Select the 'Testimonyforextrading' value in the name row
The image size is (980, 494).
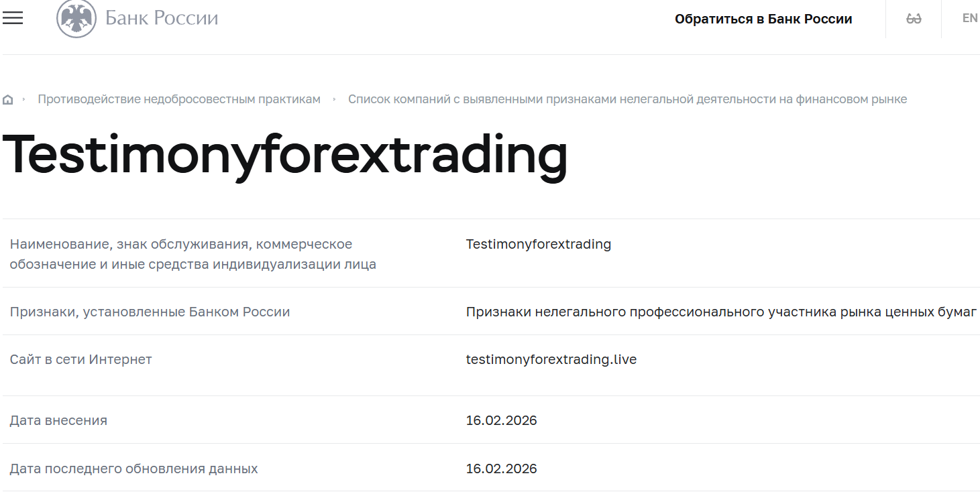click(539, 244)
